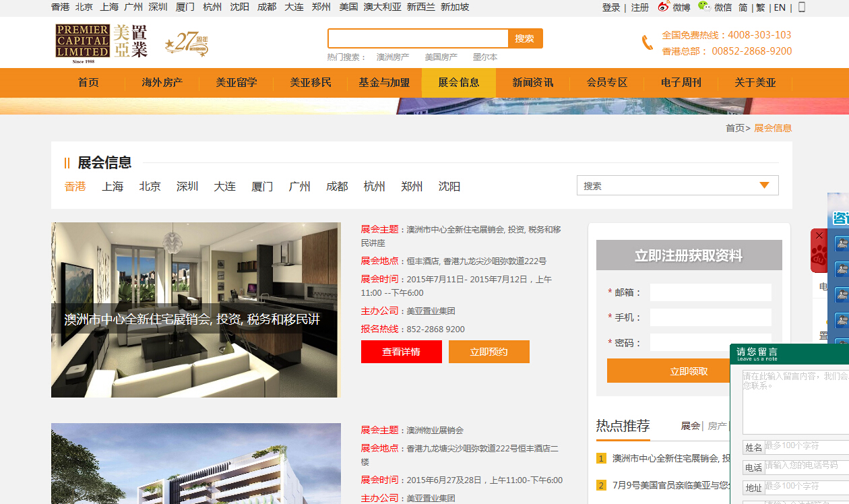This screenshot has height=504, width=849.
Task: Switch language to 简 simplified Chinese
Action: coord(743,7)
